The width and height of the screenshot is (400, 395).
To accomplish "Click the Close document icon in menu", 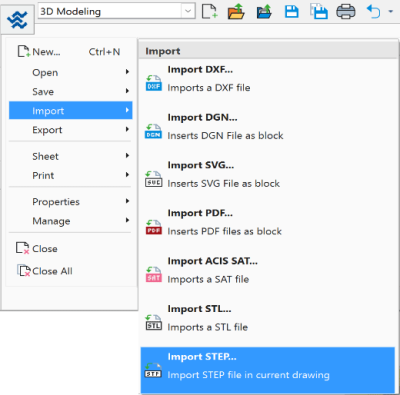I will coord(23,248).
